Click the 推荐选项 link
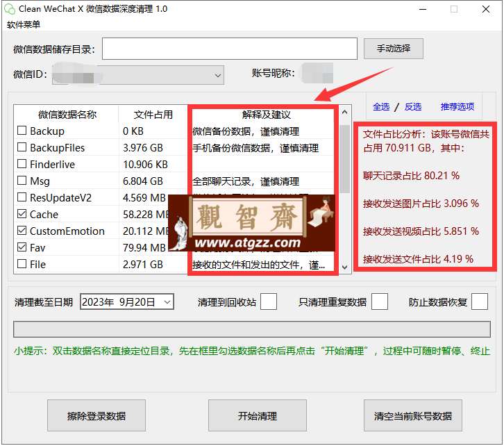This screenshot has width=504, height=446. pos(457,107)
